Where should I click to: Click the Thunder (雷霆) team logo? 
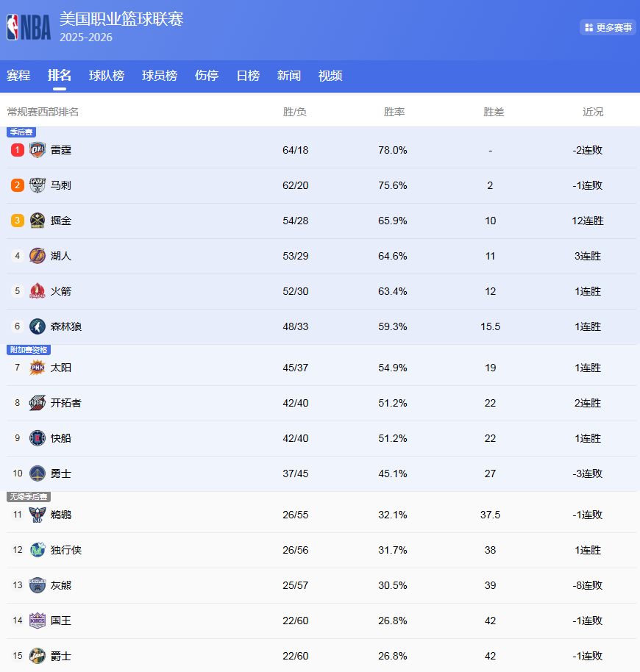[x=38, y=150]
